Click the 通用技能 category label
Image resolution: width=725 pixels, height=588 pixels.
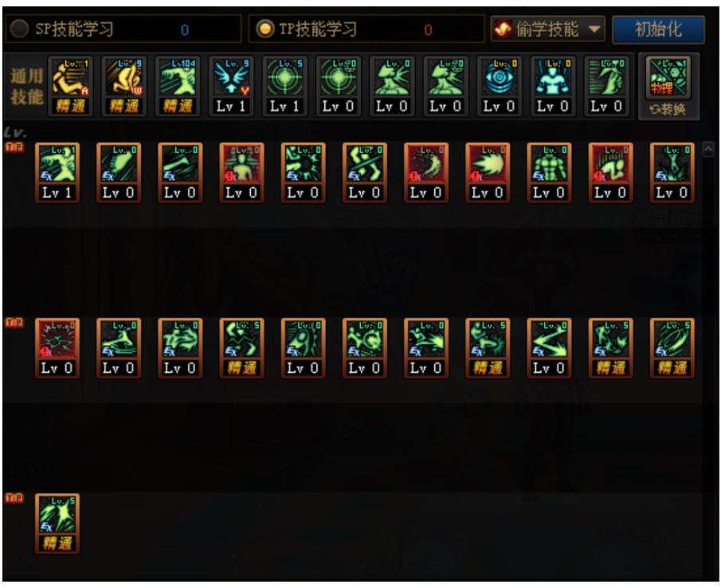26,86
